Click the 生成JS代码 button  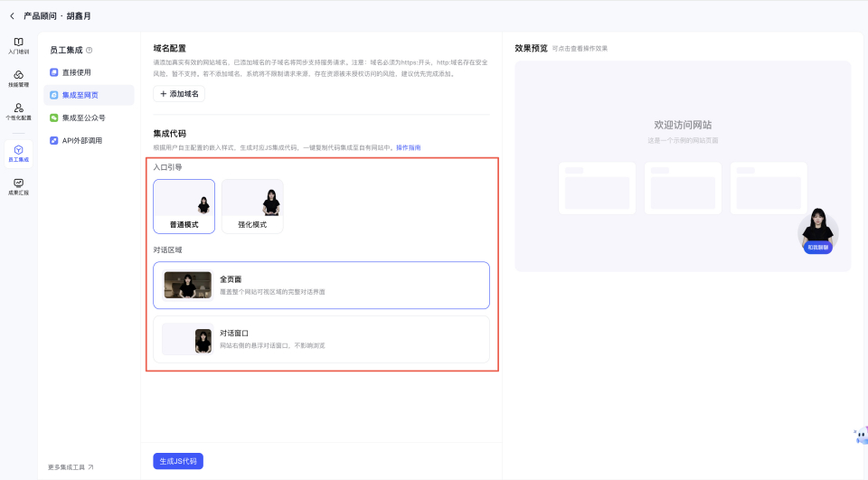(178, 461)
